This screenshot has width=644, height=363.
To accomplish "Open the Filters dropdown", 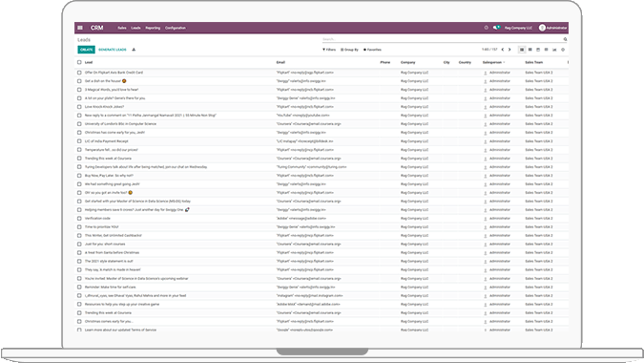I will point(329,50).
